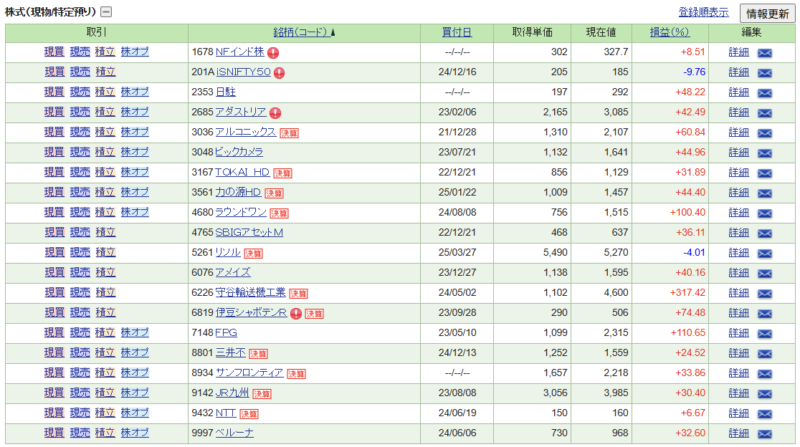Click 株オプ in the ベルーナ row
Screen dimensions: 800x447
pos(135,433)
